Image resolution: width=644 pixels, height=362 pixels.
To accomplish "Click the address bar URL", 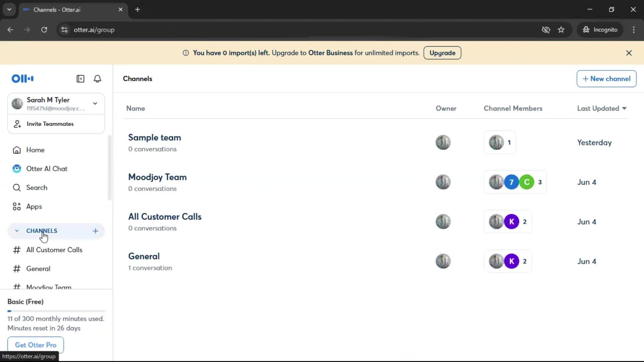I will point(94,30).
